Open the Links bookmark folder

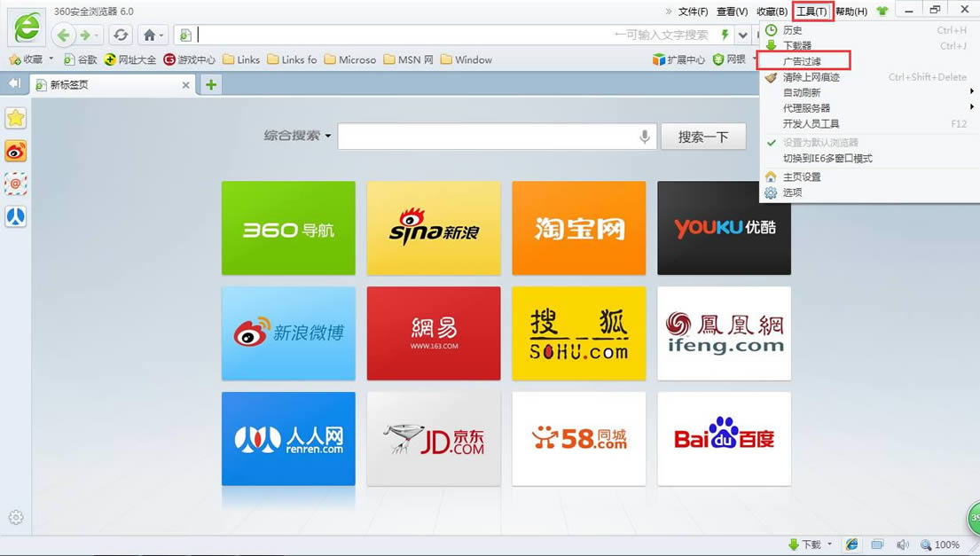coord(241,59)
